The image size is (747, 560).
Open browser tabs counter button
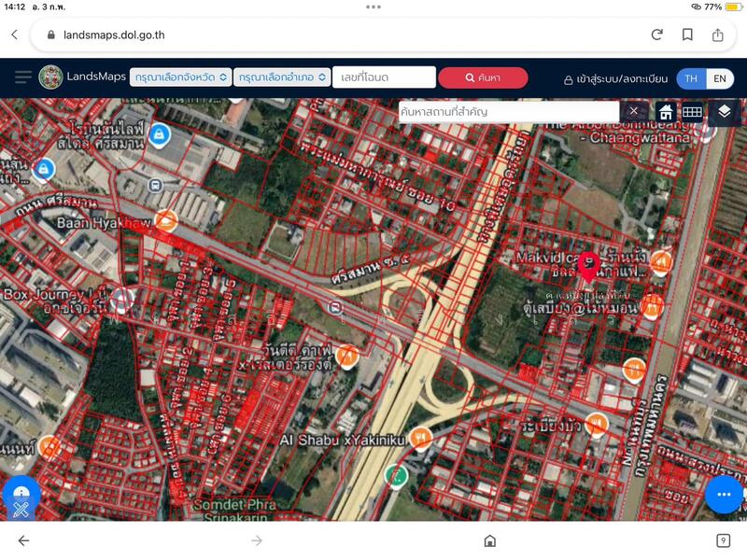tap(723, 540)
